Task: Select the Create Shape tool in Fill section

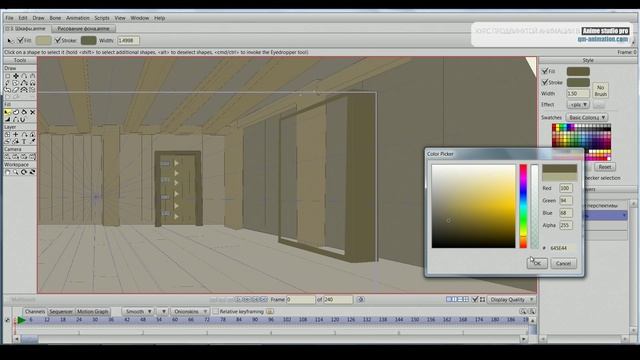Action: pos(16,112)
